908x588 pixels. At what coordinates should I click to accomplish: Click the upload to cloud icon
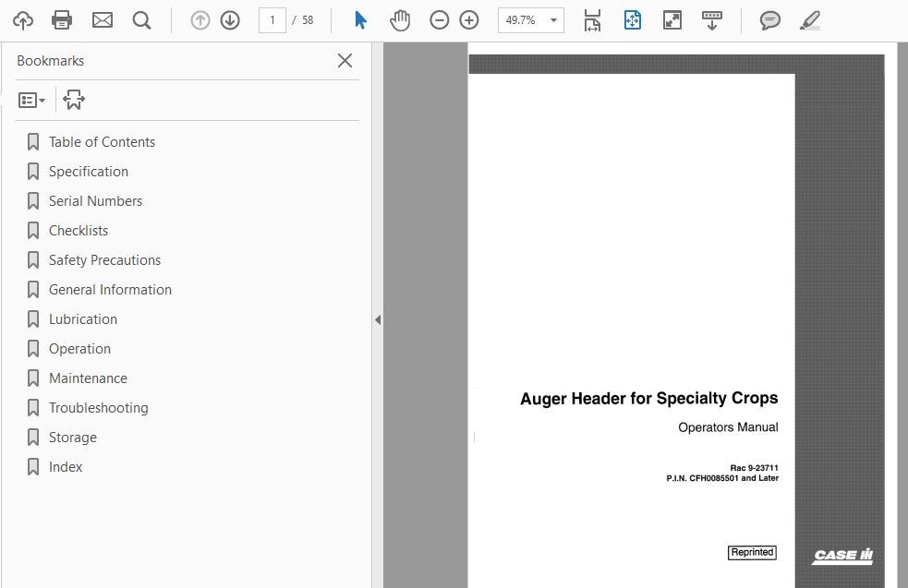23,20
